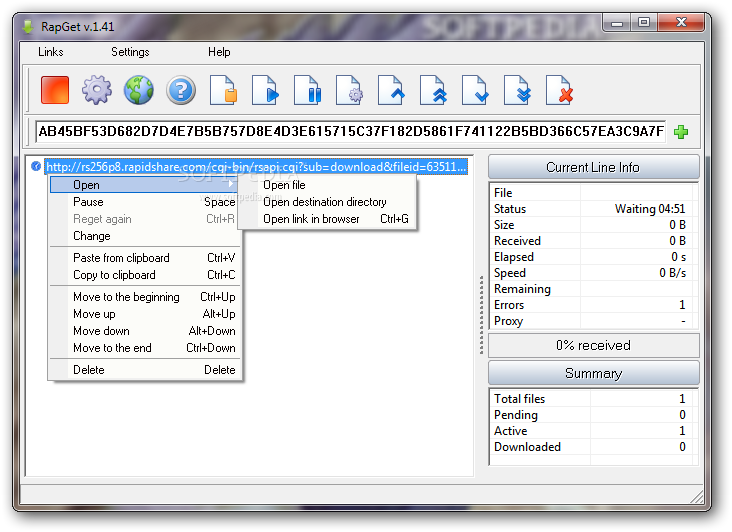Click the Reget again menu entry

tap(144, 219)
